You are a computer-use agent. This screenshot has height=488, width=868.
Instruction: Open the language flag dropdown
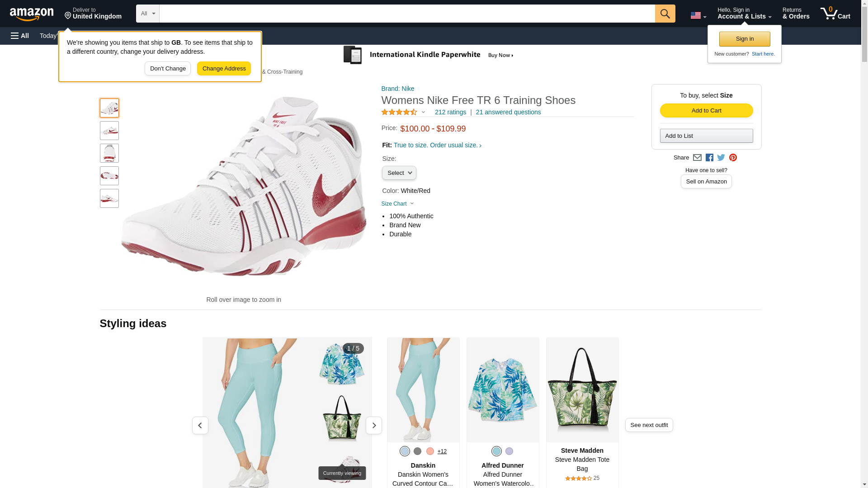click(698, 16)
